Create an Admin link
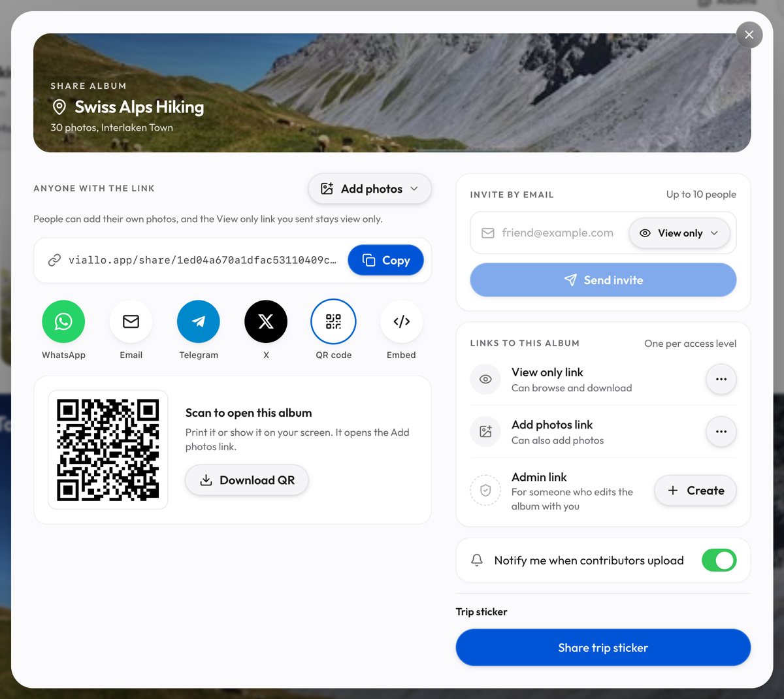 click(x=695, y=491)
